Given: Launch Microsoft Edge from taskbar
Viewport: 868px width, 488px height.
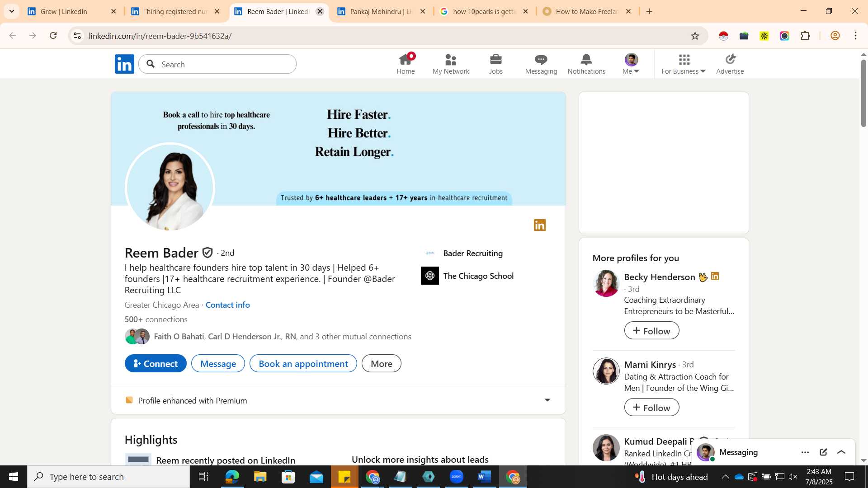Looking at the screenshot, I should coord(232,477).
